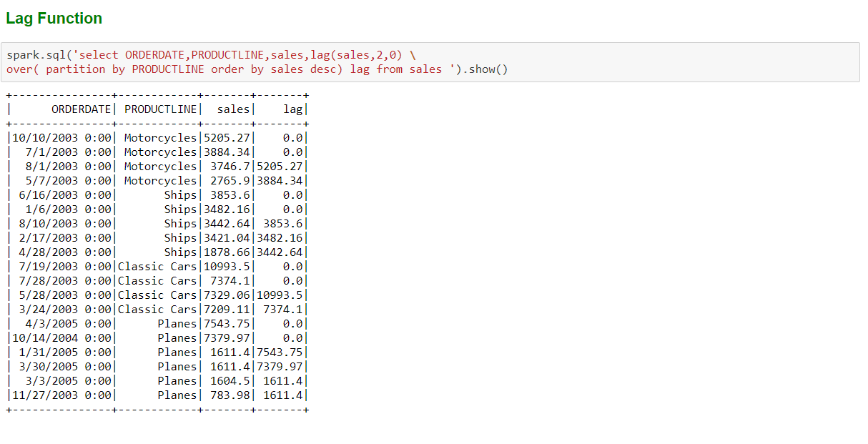Viewport: 868px width, 444px height.
Task: Click the date 11/27/2003 0:00
Action: click(61, 395)
